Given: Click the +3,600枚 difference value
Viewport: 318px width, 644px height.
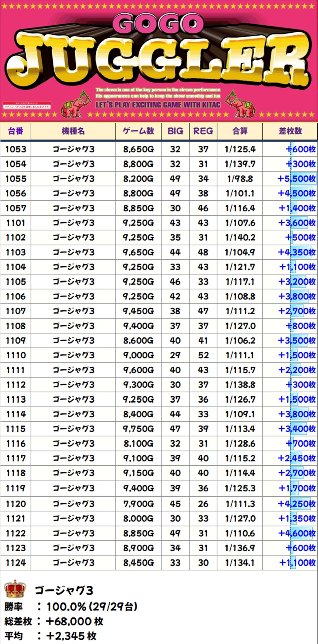Looking at the screenshot, I should (297, 223).
